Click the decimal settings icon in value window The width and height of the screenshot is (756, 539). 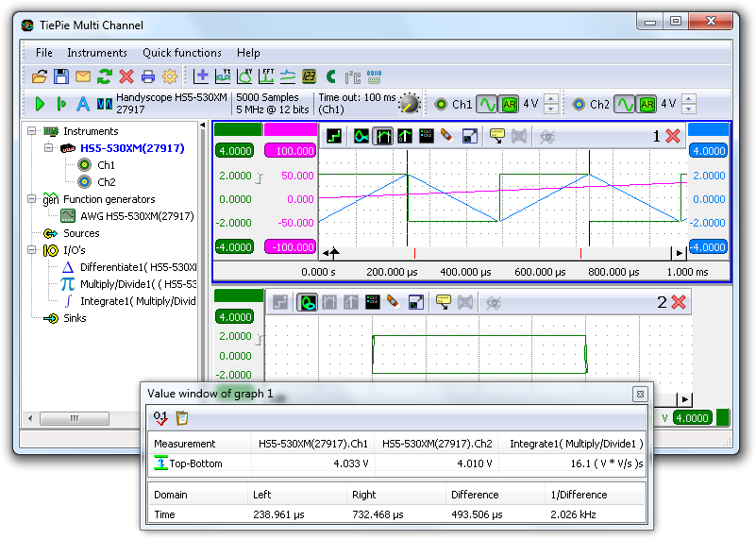point(160,417)
